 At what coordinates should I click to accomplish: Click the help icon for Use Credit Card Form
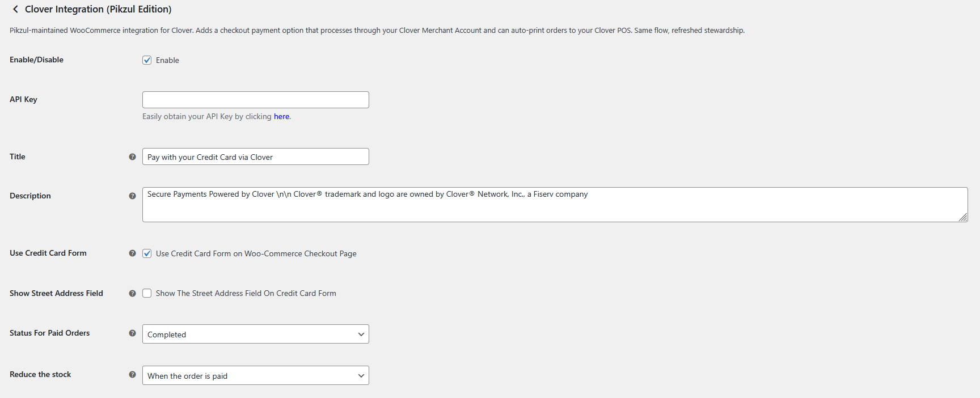pyautogui.click(x=132, y=253)
